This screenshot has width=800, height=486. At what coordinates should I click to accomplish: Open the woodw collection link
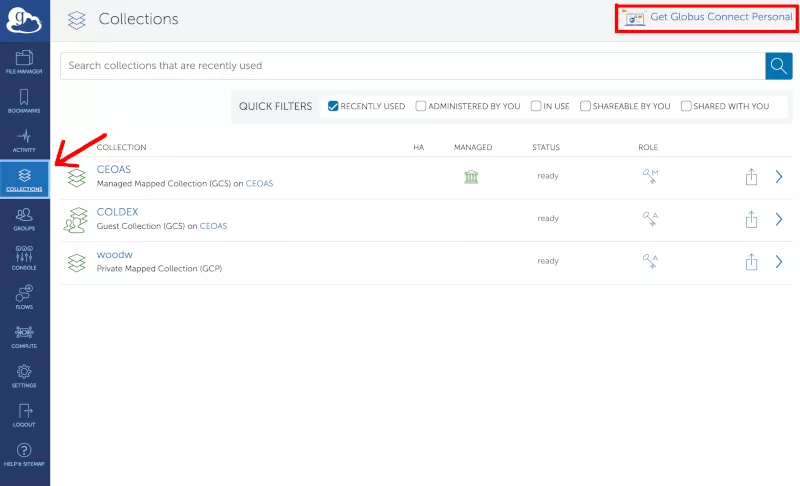(115, 254)
